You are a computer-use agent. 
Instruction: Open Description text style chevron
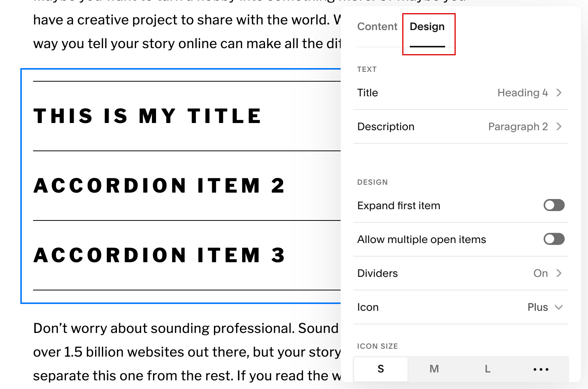pyautogui.click(x=559, y=126)
